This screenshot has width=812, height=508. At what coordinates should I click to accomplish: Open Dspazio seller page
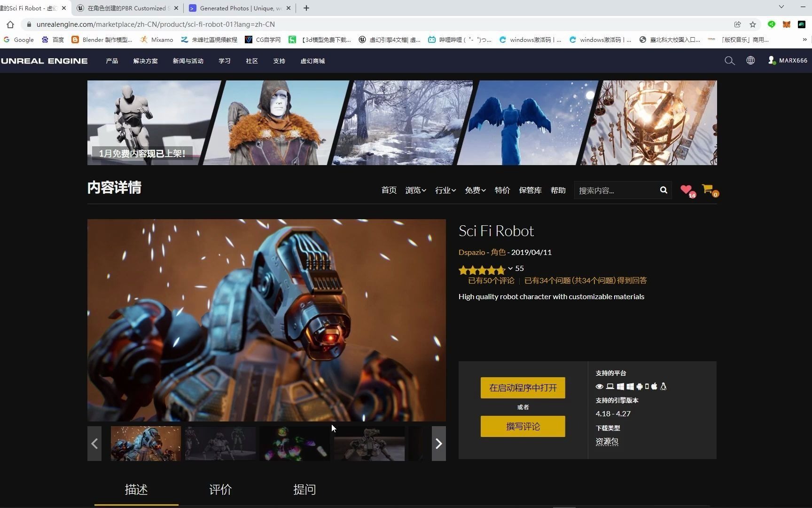click(x=472, y=252)
